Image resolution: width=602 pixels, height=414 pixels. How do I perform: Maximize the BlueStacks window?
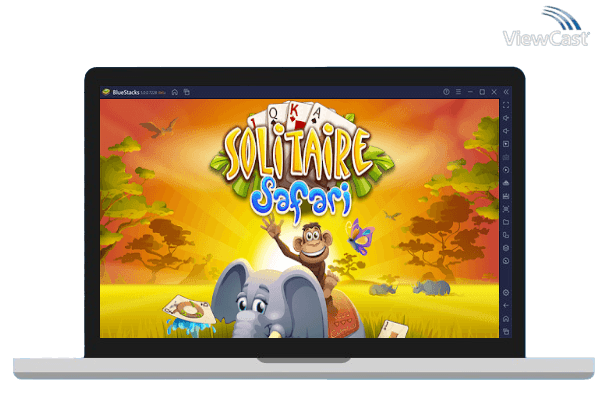point(482,92)
